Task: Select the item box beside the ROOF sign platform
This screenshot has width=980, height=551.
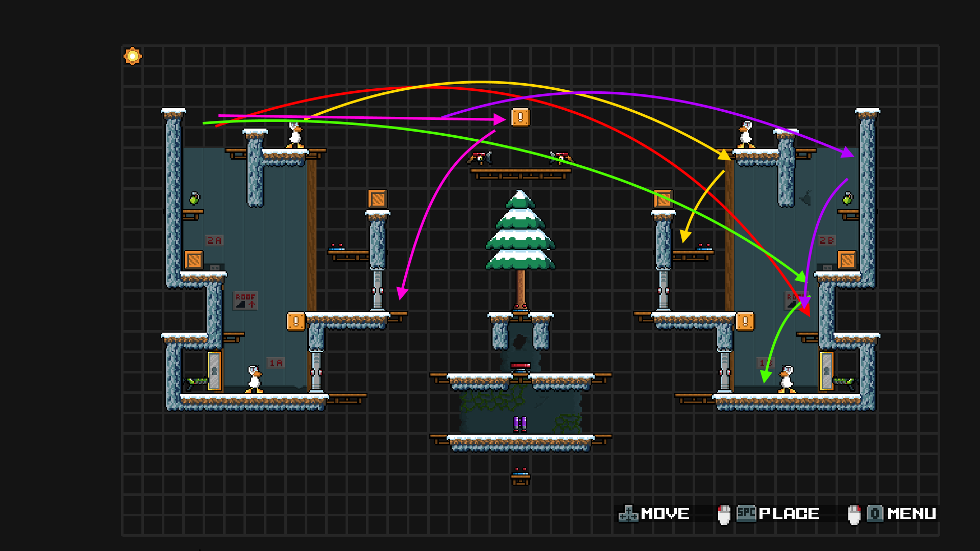Action: 296,321
